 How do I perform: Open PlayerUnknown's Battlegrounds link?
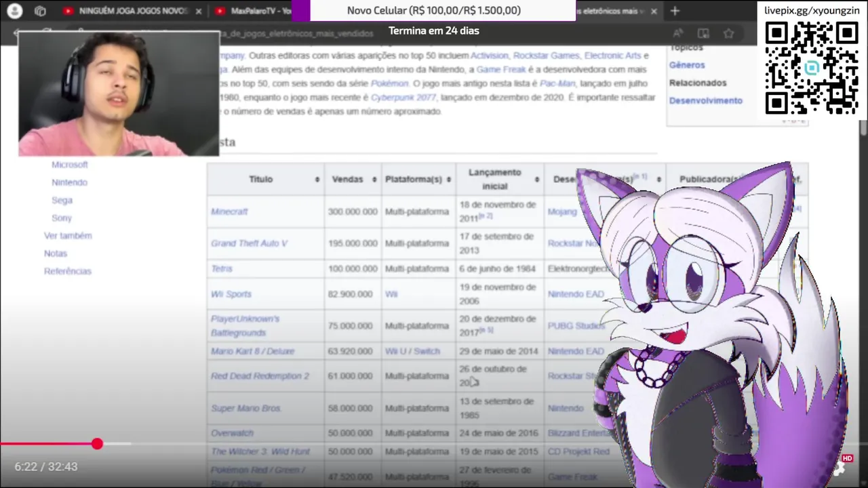245,325
